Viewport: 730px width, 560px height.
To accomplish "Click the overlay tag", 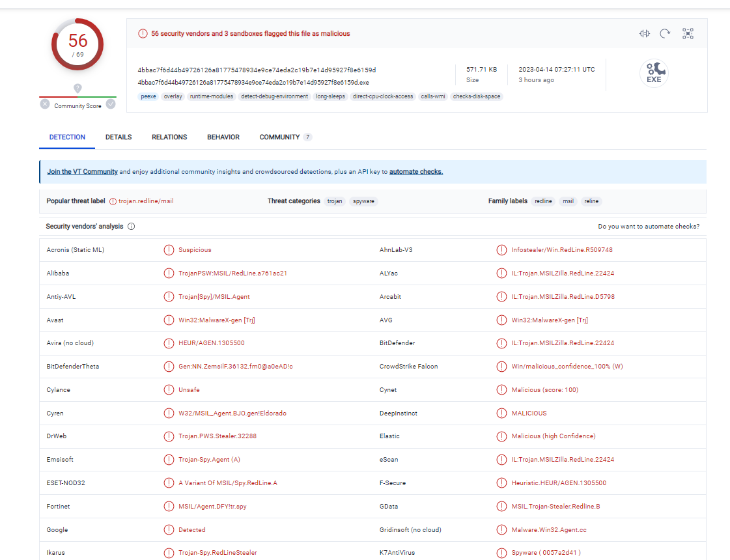I will (x=173, y=96).
